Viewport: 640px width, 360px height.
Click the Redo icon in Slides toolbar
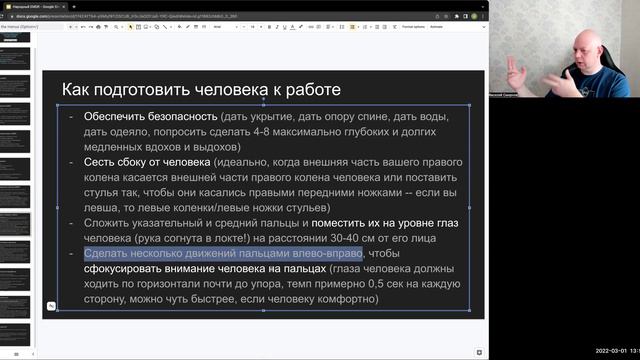[91, 27]
